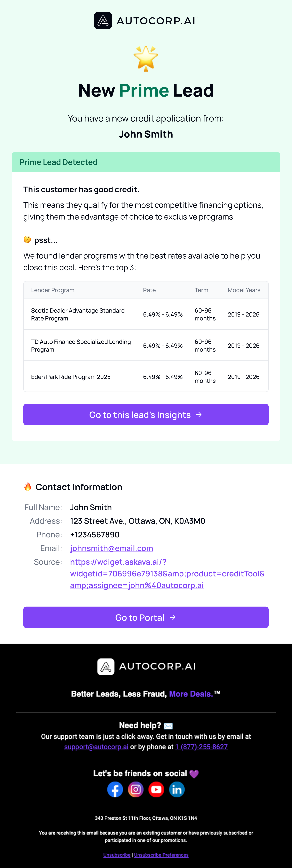Click the support@autocorp.ai email link
The height and width of the screenshot is (868, 292).
pos(96,747)
